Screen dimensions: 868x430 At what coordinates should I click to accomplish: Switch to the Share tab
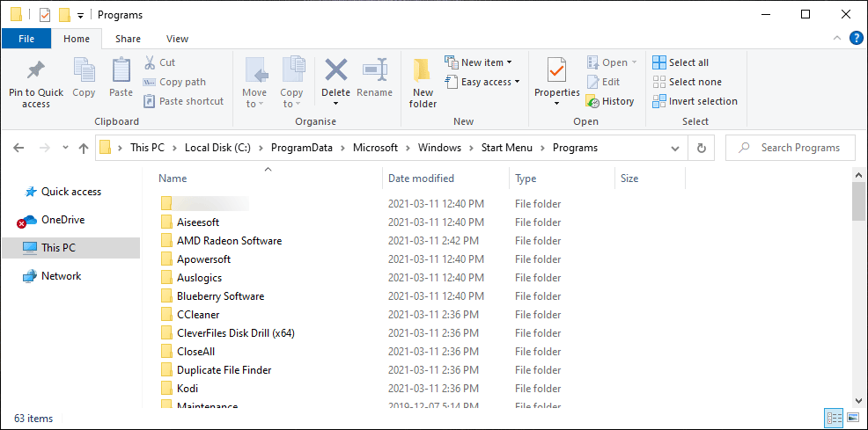click(x=128, y=39)
